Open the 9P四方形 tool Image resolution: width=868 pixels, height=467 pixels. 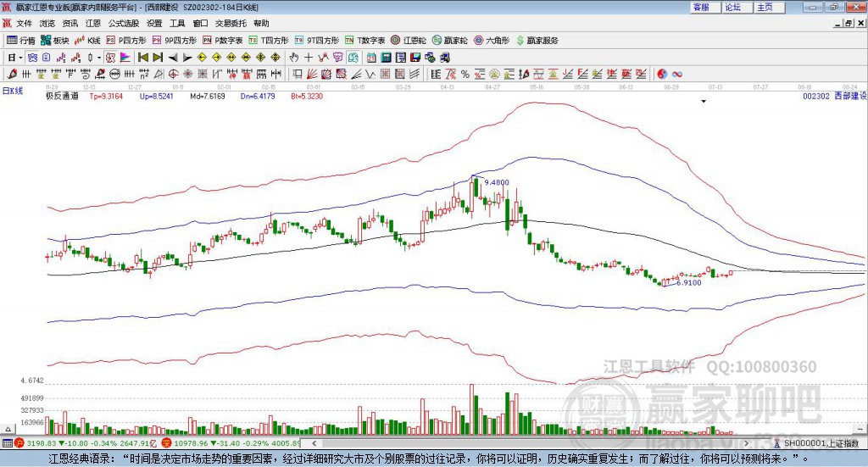pos(175,41)
